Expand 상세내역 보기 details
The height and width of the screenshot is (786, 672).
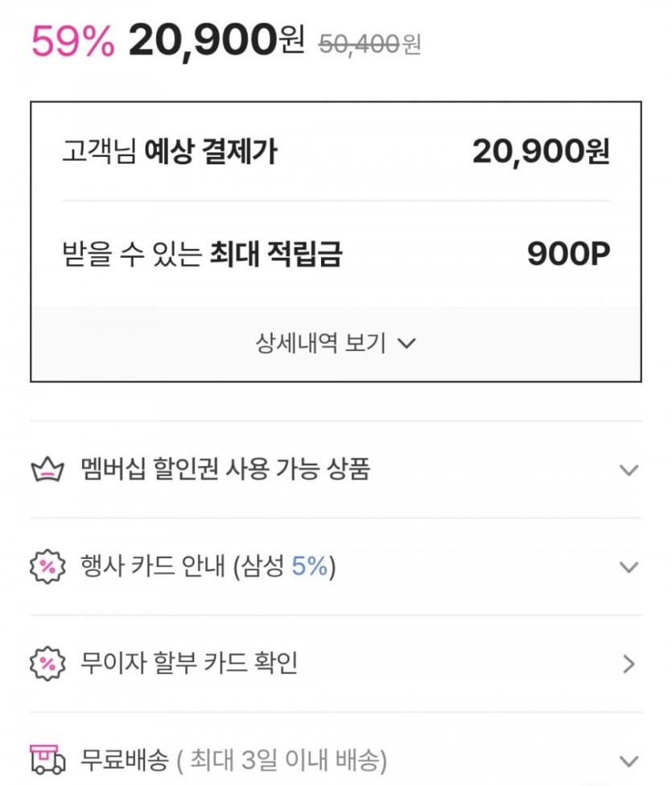(321, 344)
